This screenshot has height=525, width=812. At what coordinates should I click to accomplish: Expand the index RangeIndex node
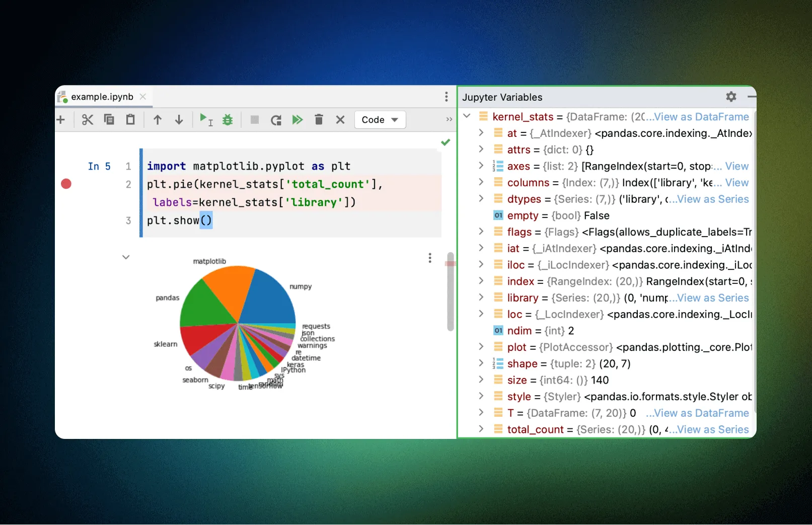pyautogui.click(x=481, y=281)
